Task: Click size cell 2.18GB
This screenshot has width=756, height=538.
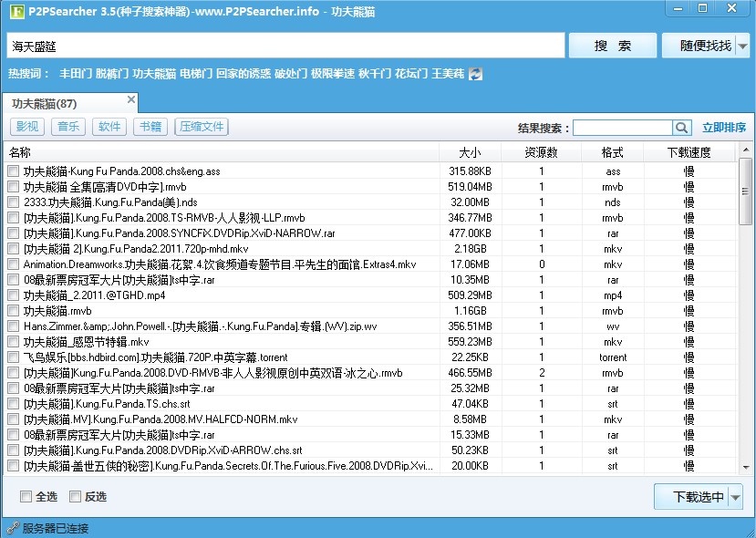Action: (470, 248)
